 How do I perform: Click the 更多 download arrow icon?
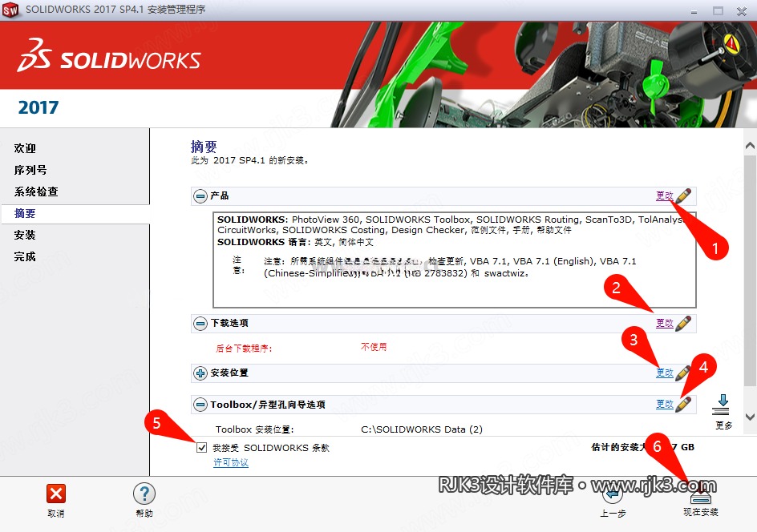pos(721,405)
